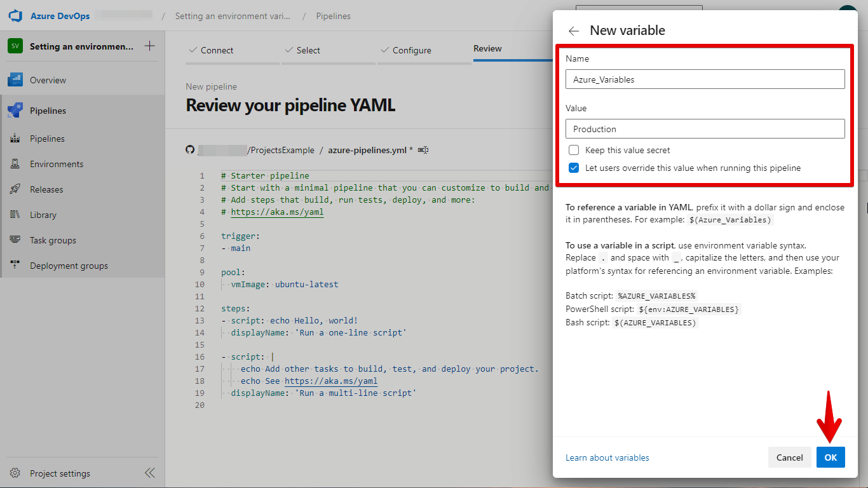
Task: Enable Keep this value secret checkbox
Action: 574,151
